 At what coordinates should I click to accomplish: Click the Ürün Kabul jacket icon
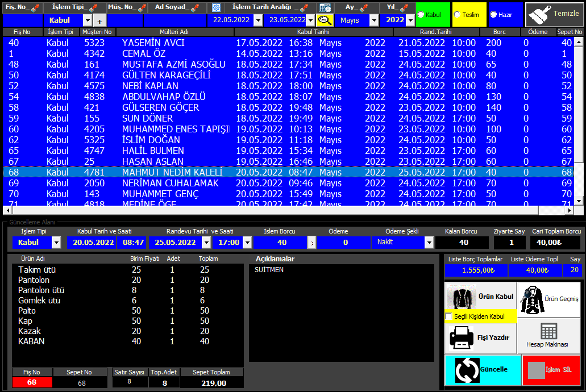[461, 296]
